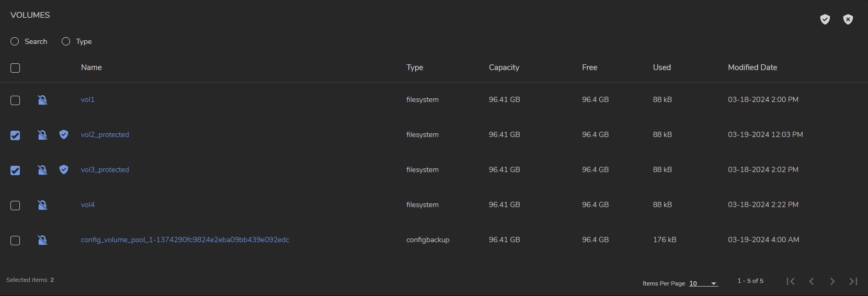Click the unprotect volumes shield-x icon

pyautogui.click(x=848, y=19)
